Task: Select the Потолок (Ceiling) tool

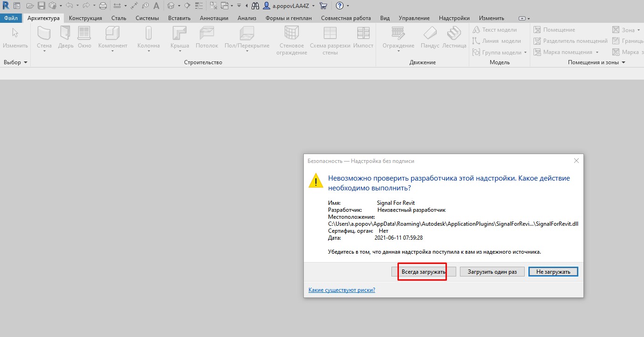Action: point(207,37)
